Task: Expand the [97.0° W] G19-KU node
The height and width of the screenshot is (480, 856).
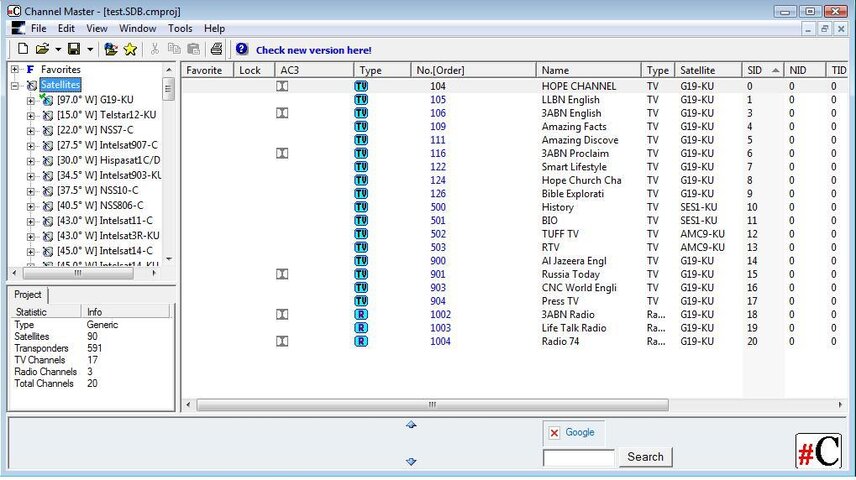Action: pos(31,100)
